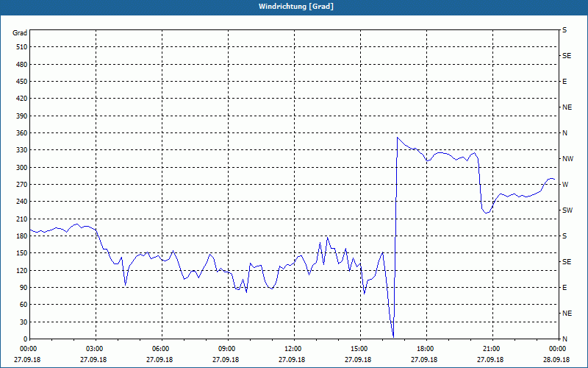Select the 90 y-axis value

pos(24,288)
